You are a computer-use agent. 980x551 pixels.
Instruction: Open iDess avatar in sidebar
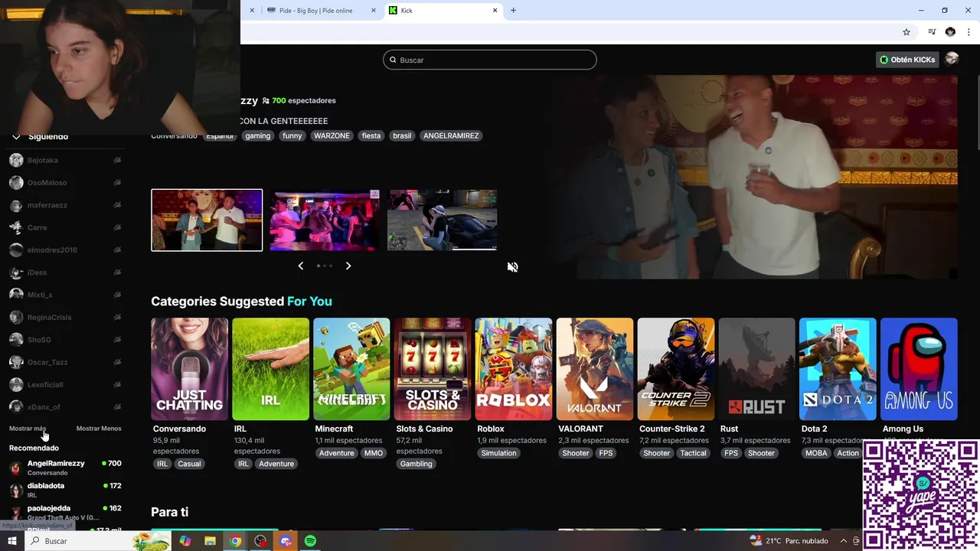coord(16,272)
